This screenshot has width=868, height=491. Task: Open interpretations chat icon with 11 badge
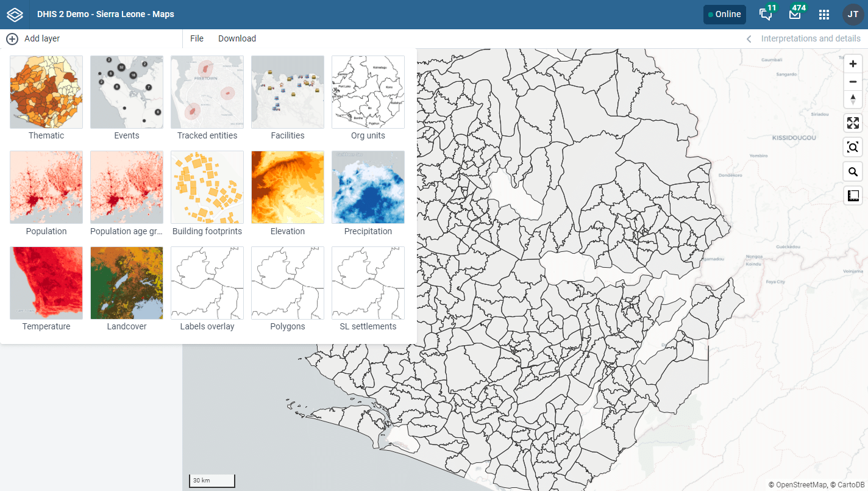coord(766,15)
